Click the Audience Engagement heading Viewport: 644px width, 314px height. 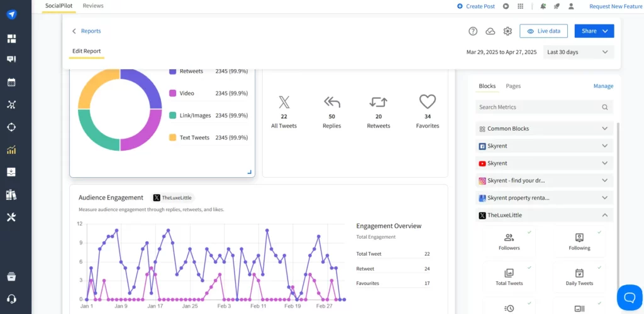[111, 198]
